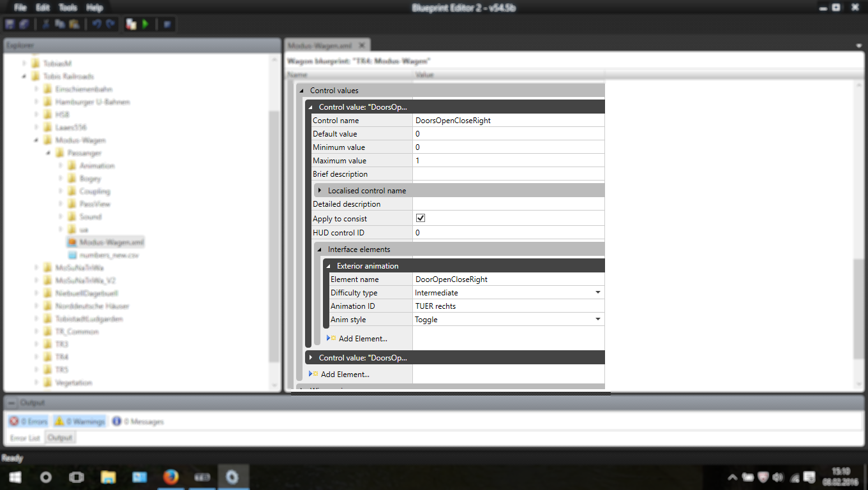Select the Bogey folder in Explorer
The width and height of the screenshot is (868, 490).
click(x=84, y=179)
